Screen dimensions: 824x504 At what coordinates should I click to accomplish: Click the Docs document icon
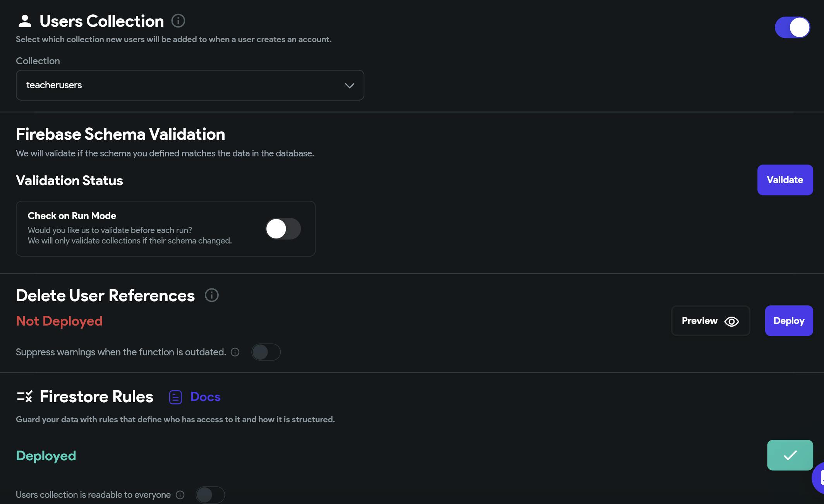[175, 397]
